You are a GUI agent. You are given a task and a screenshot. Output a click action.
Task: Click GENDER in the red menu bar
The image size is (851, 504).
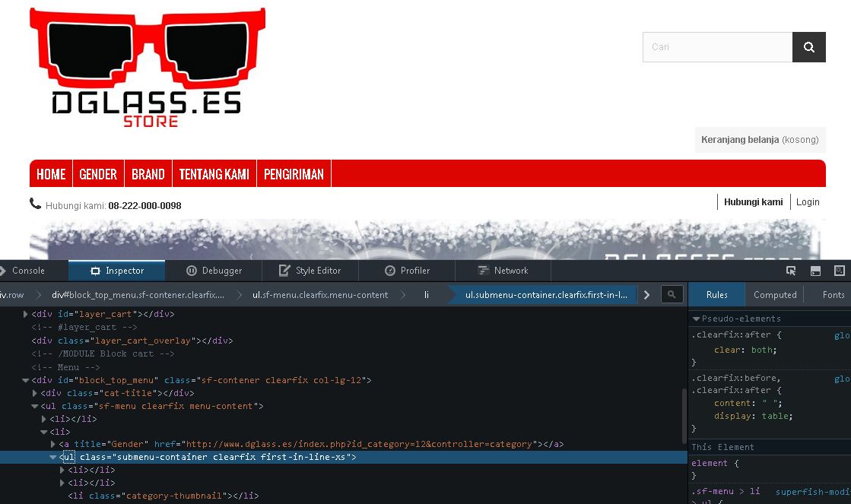click(x=98, y=173)
